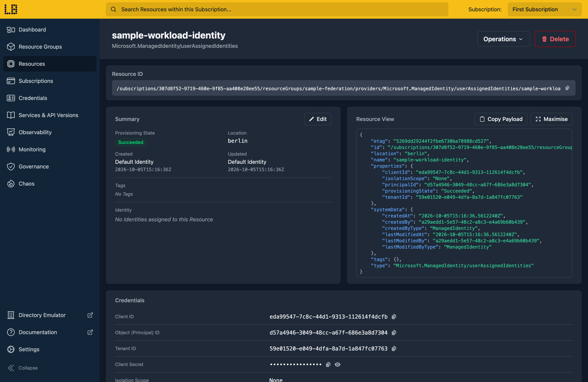Click the "etag" line in Resource View
588x382 pixels.
tap(431, 141)
